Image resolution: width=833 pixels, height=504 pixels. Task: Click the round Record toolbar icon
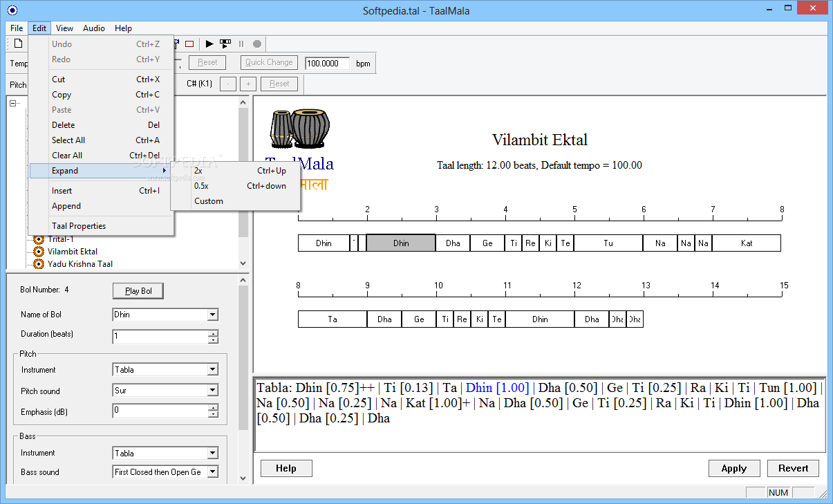pyautogui.click(x=257, y=44)
